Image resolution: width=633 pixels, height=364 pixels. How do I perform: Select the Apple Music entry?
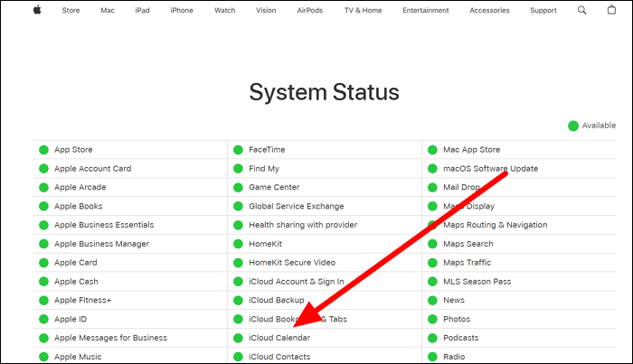coord(78,357)
